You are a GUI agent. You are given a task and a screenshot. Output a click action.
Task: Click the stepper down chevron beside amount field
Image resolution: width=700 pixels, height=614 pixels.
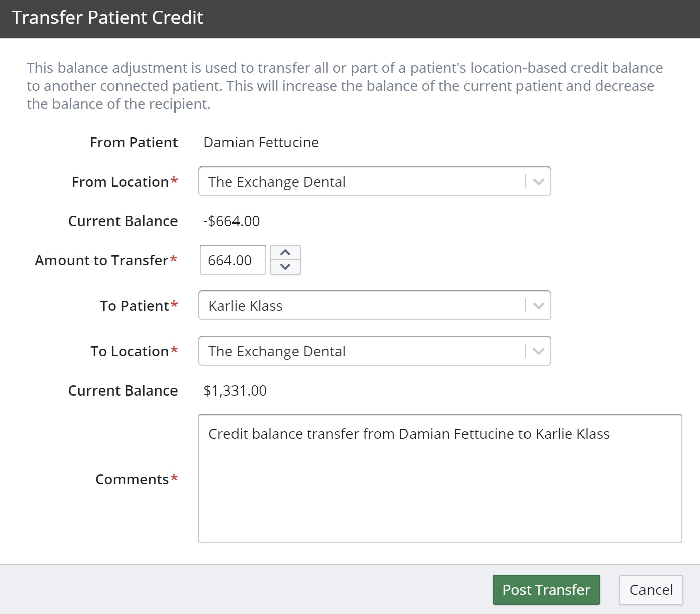click(285, 268)
